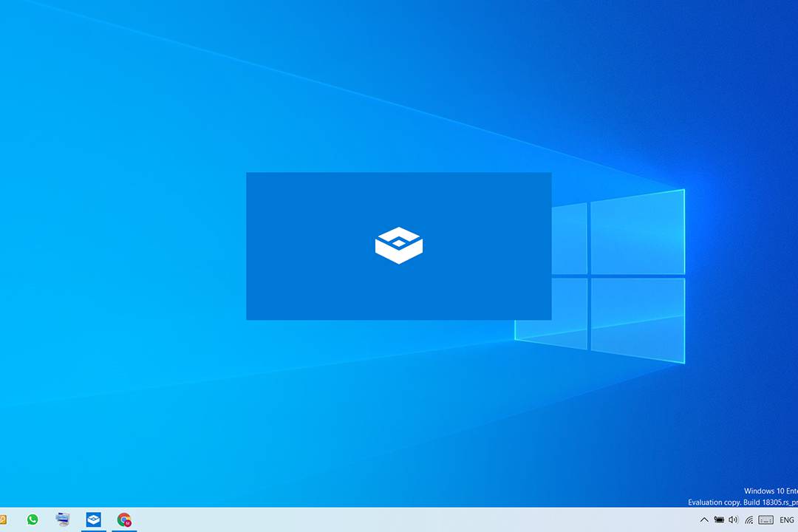Open the touch keyboard from the tray
This screenshot has height=532, width=798.
point(765,520)
